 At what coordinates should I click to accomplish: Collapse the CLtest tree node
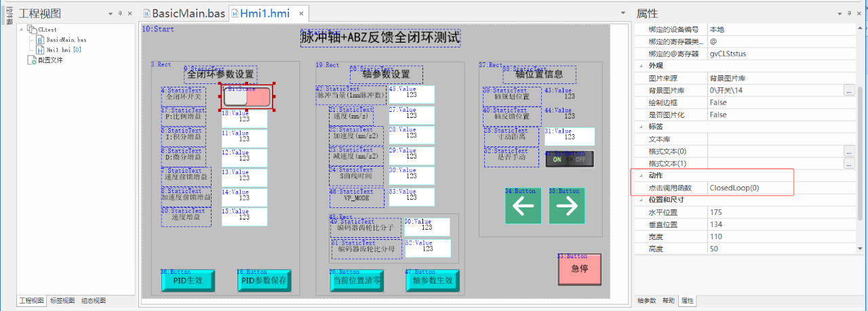coord(22,30)
